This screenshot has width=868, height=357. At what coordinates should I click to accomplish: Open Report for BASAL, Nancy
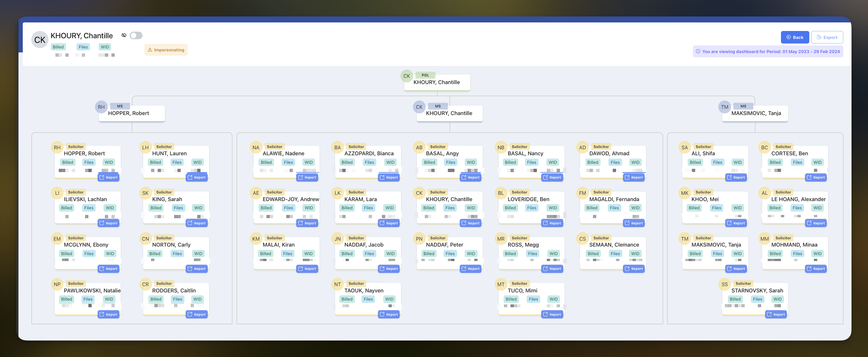552,177
